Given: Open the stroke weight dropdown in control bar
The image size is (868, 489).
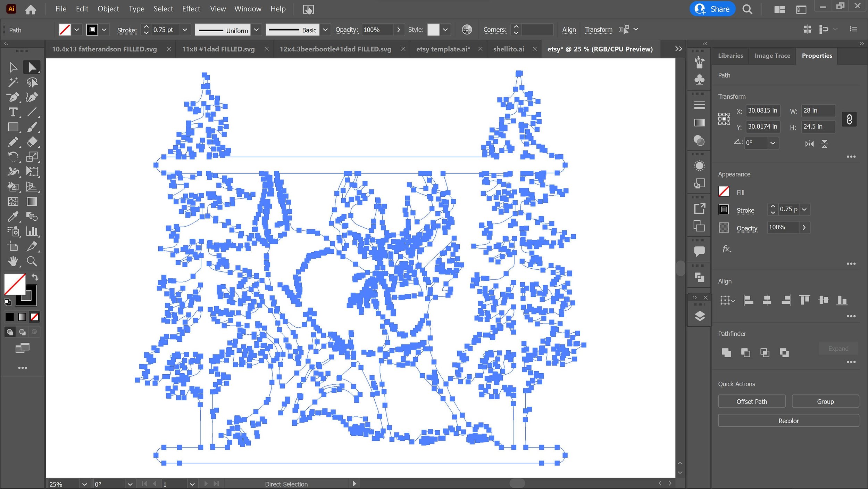Looking at the screenshot, I should tap(185, 30).
